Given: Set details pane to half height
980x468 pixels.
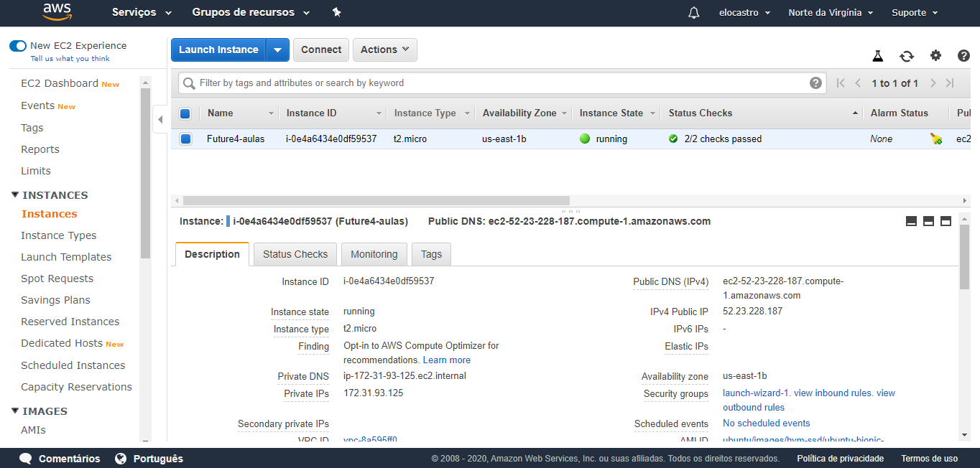Looking at the screenshot, I should pos(928,221).
